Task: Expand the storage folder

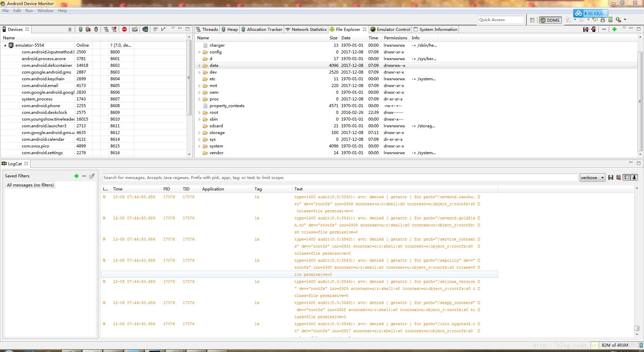Action: 199,133
